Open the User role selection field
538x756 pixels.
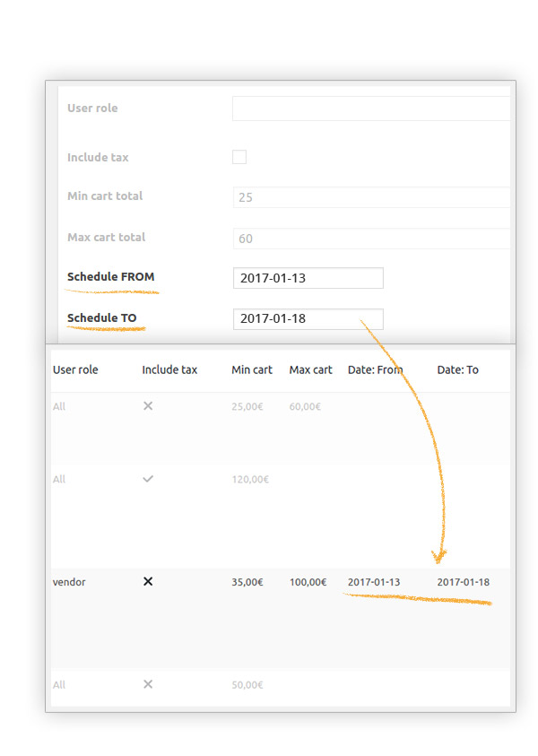pos(370,108)
